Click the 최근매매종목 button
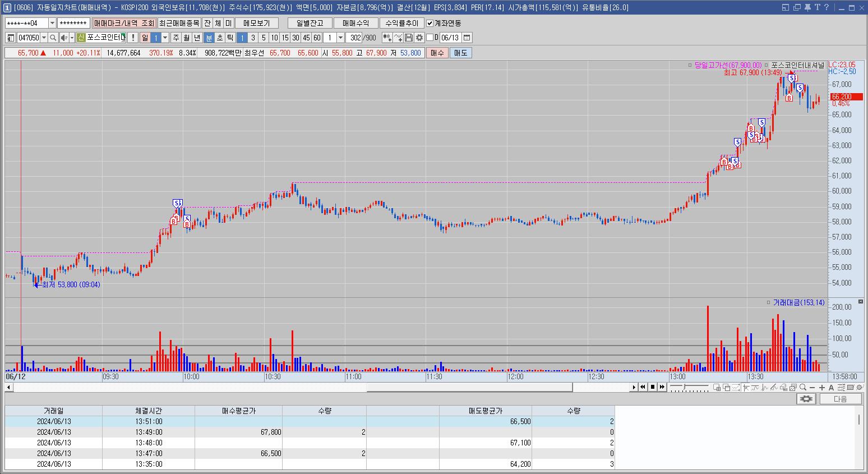 coord(179,23)
